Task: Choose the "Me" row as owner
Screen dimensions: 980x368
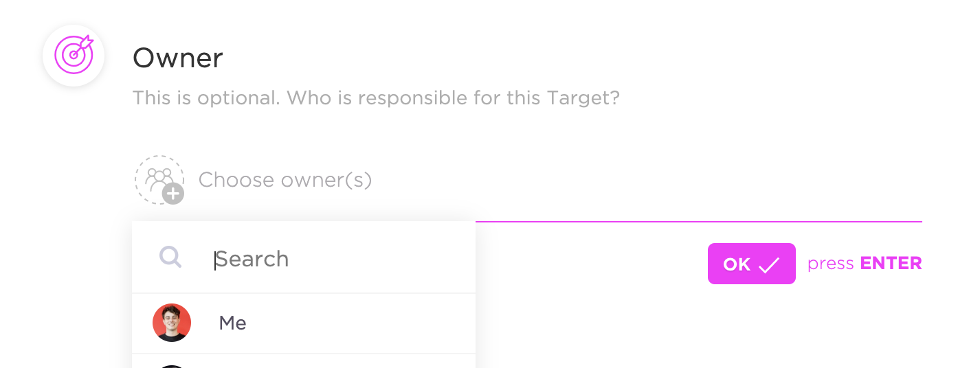Action: [304, 323]
